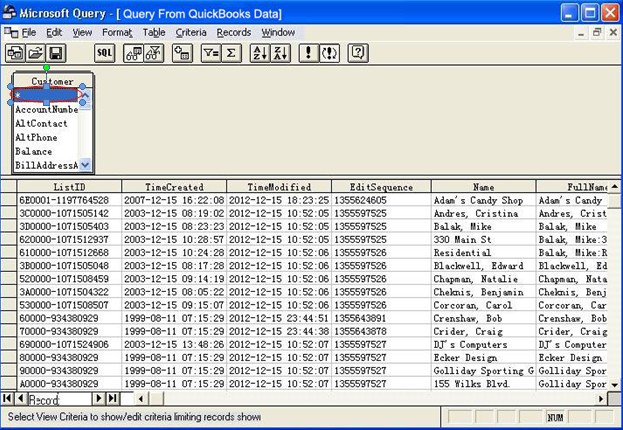
Task: Toggle Show/Hide Criteria toolbar icon
Action: (154, 53)
